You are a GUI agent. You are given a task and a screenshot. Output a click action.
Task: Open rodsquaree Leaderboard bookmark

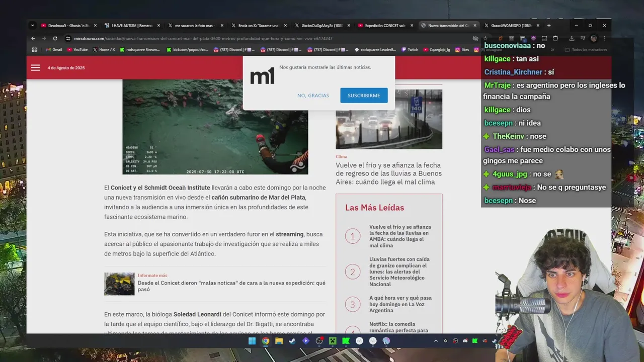point(375,50)
